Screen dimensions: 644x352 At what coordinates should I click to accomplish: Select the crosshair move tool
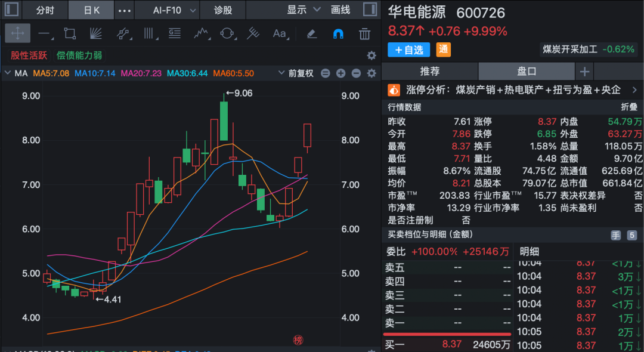[x=18, y=33]
